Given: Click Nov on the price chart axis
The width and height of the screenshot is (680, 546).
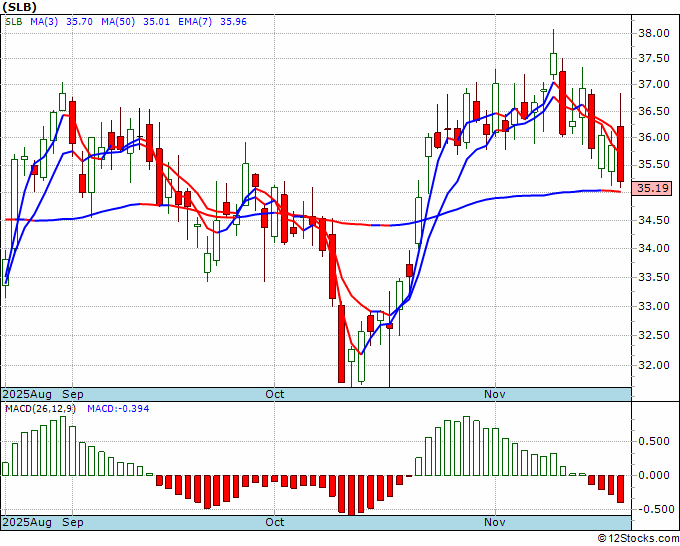Looking at the screenshot, I should (495, 394).
